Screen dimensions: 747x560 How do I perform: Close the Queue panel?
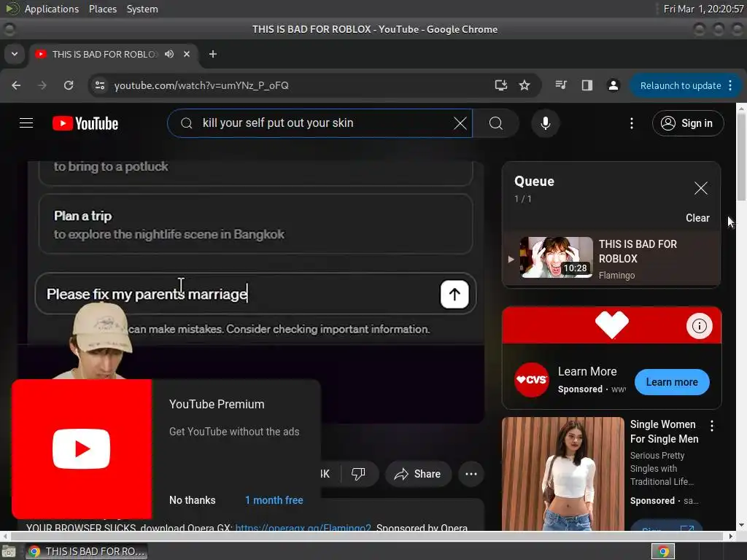(x=701, y=188)
